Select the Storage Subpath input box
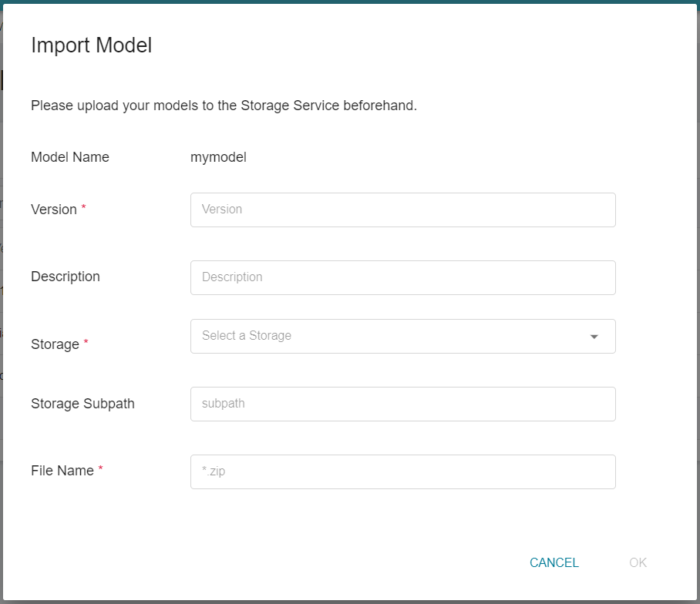The image size is (700, 604). 402,404
